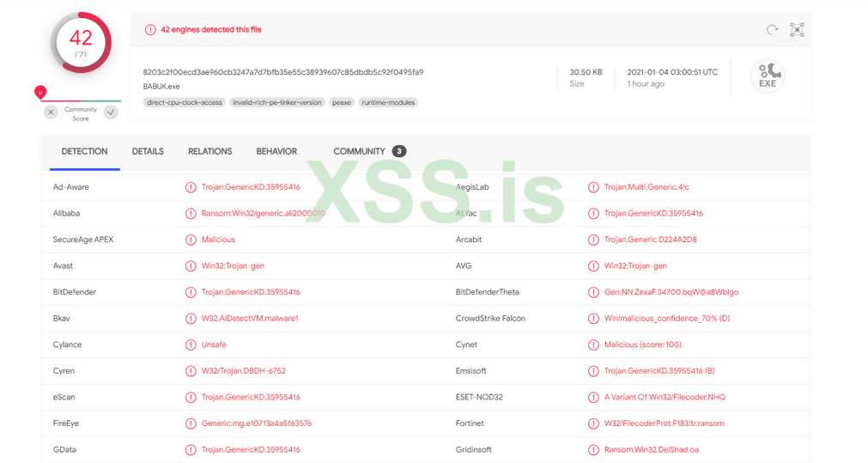Click the Arcabit detection alert icon
868x463 pixels.
tap(593, 240)
